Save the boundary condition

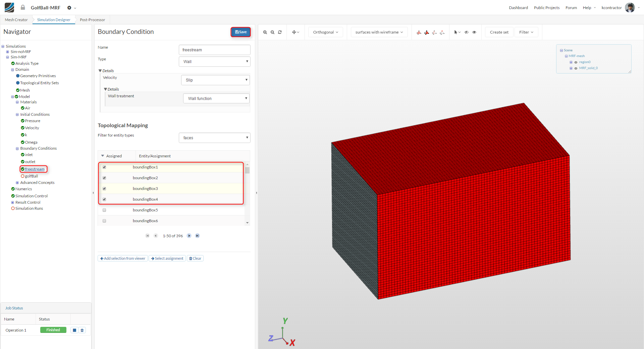[x=240, y=32]
